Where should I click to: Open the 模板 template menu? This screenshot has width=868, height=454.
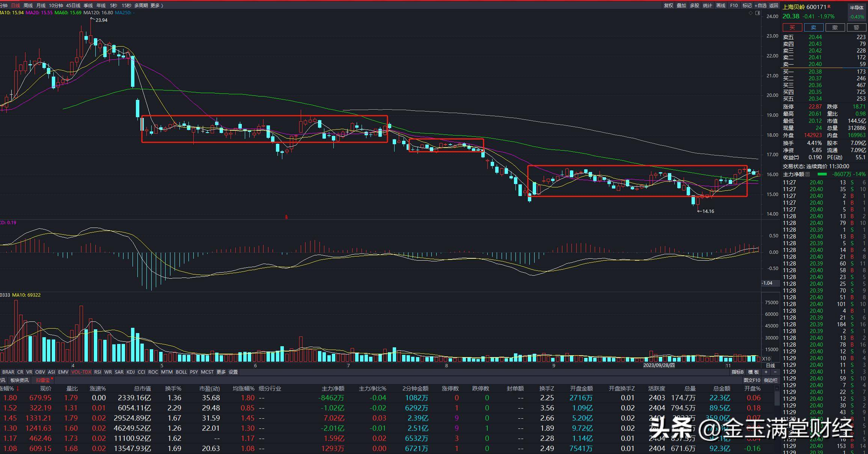(x=753, y=372)
